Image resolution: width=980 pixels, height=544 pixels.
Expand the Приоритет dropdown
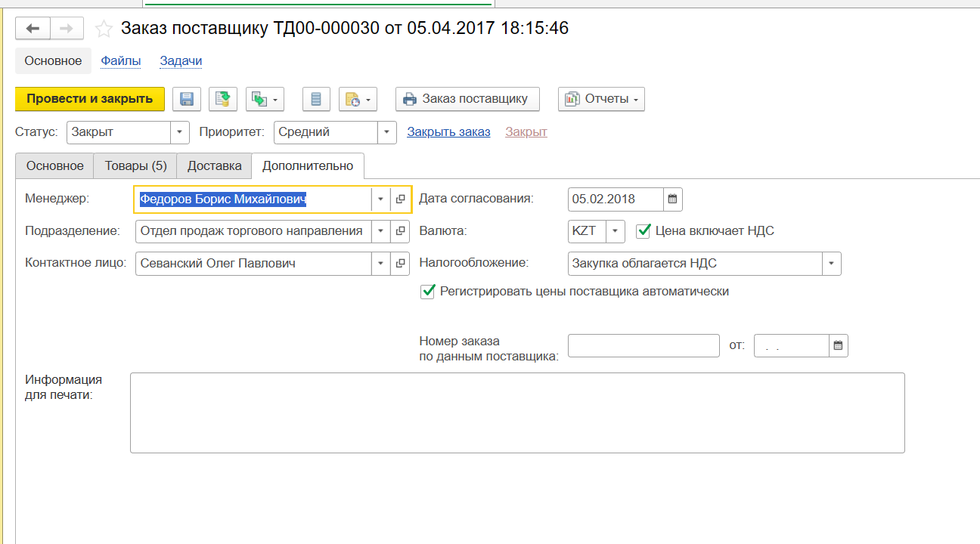[387, 132]
